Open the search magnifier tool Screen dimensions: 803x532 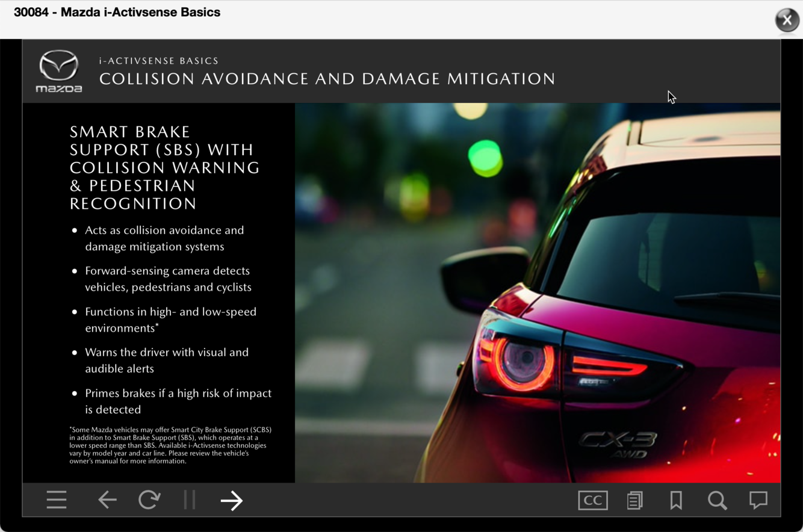[717, 500]
